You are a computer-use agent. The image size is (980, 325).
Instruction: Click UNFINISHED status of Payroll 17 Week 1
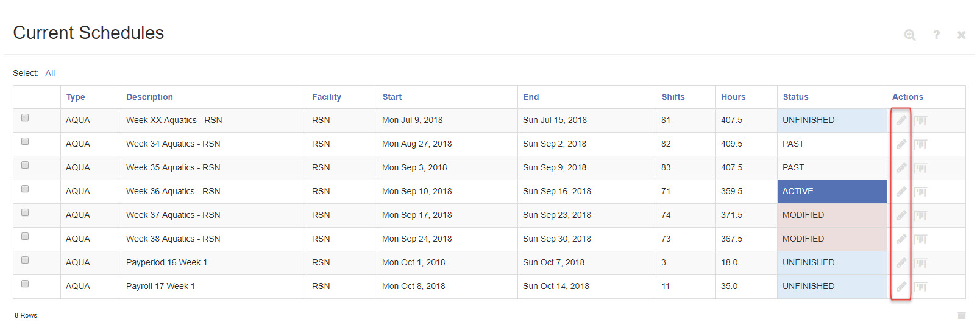pos(832,287)
